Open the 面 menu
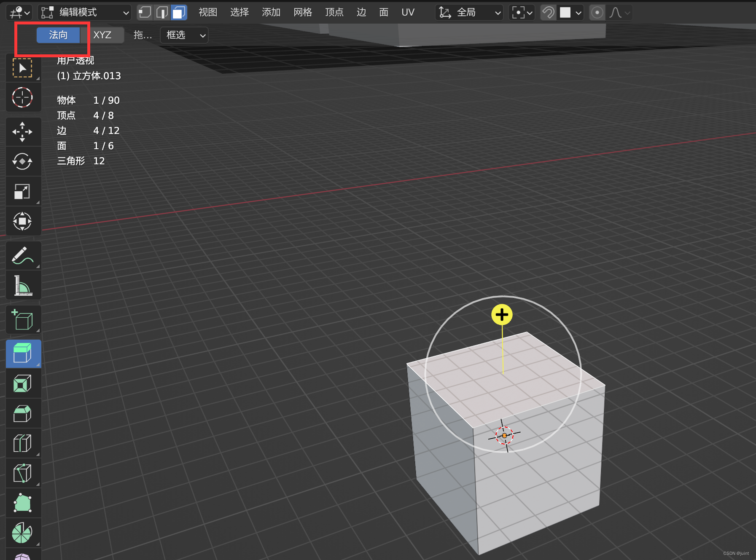 pyautogui.click(x=384, y=12)
